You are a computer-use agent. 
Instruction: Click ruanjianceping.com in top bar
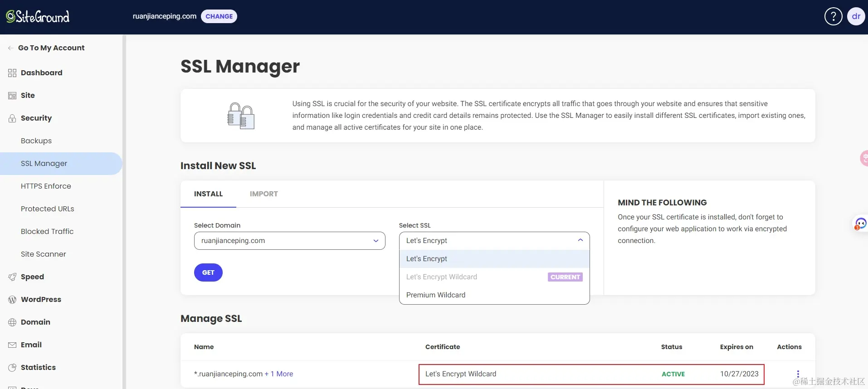tap(164, 16)
